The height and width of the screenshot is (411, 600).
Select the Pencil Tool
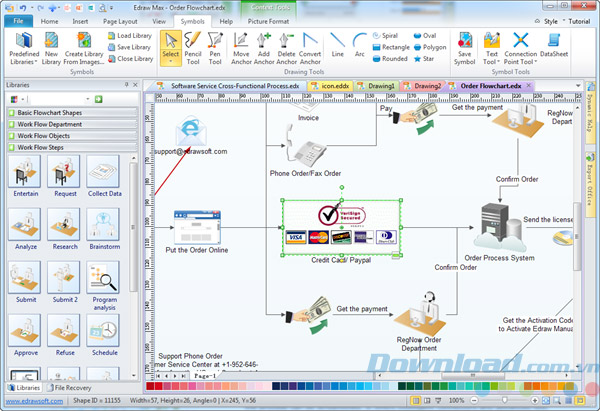pyautogui.click(x=193, y=49)
